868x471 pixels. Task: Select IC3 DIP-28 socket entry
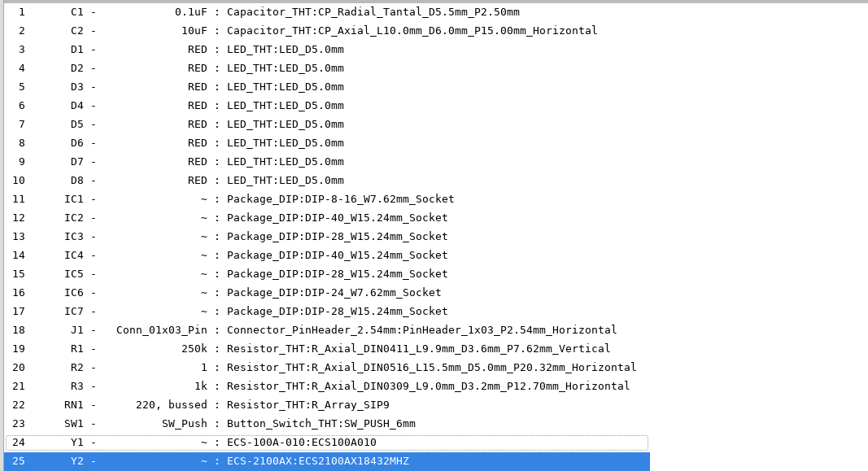(326, 237)
